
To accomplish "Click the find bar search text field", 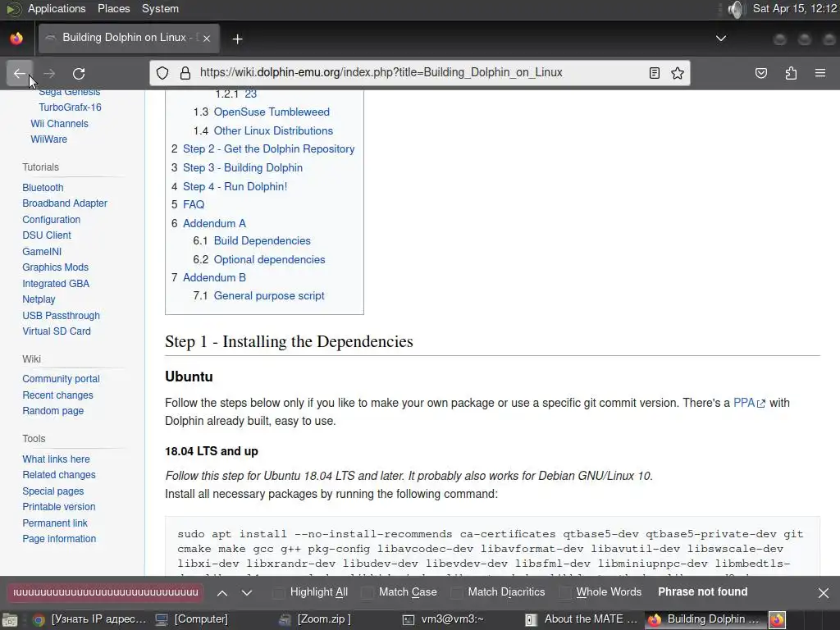I will point(105,592).
